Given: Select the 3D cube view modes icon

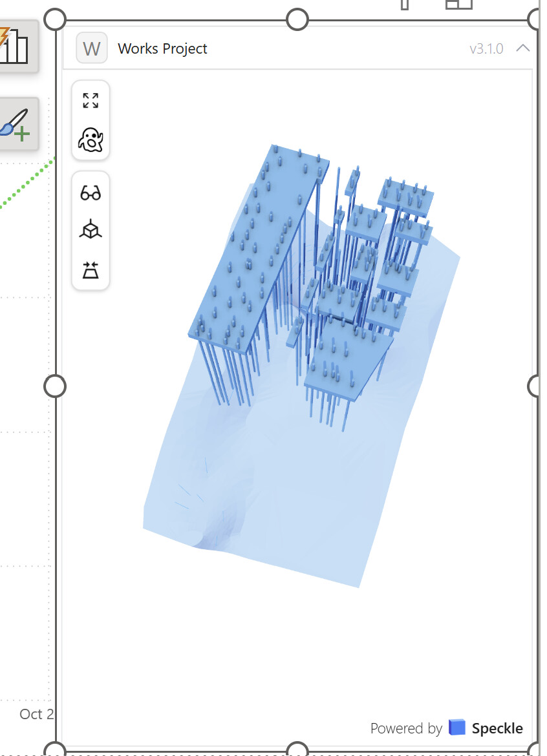Looking at the screenshot, I should pyautogui.click(x=91, y=230).
